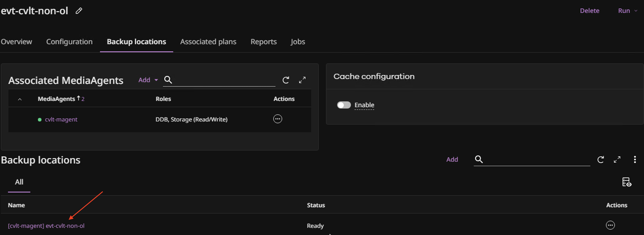This screenshot has width=644, height=235.
Task: Switch to the Configuration tab
Action: [69, 42]
